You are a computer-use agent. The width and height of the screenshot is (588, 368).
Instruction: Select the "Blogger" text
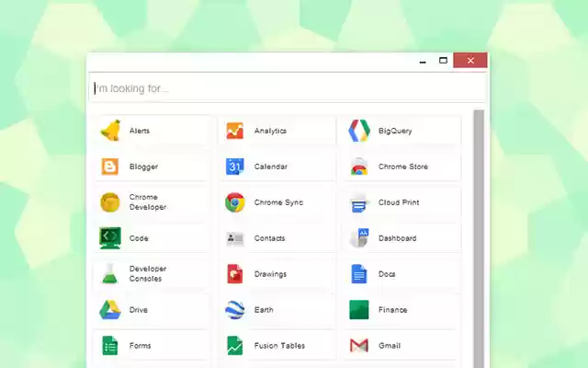click(143, 167)
